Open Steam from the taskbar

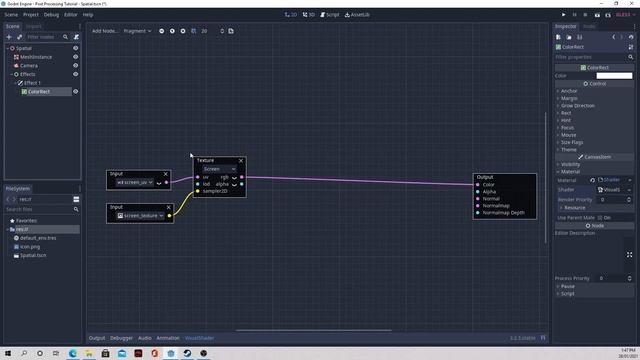pyautogui.click(x=187, y=353)
